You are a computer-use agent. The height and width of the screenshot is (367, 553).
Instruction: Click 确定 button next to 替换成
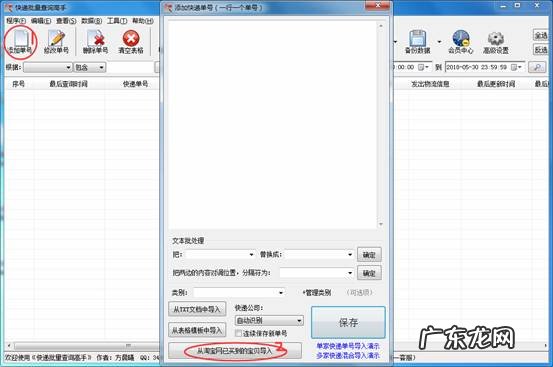369,255
